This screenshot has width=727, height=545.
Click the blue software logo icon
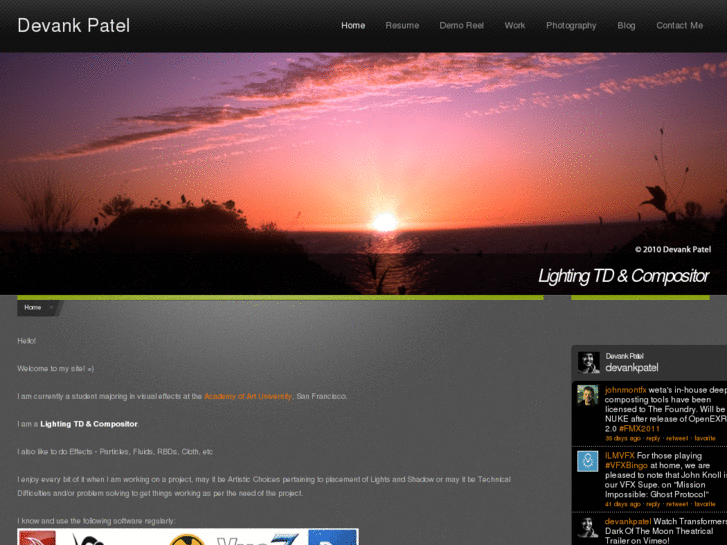(332, 537)
